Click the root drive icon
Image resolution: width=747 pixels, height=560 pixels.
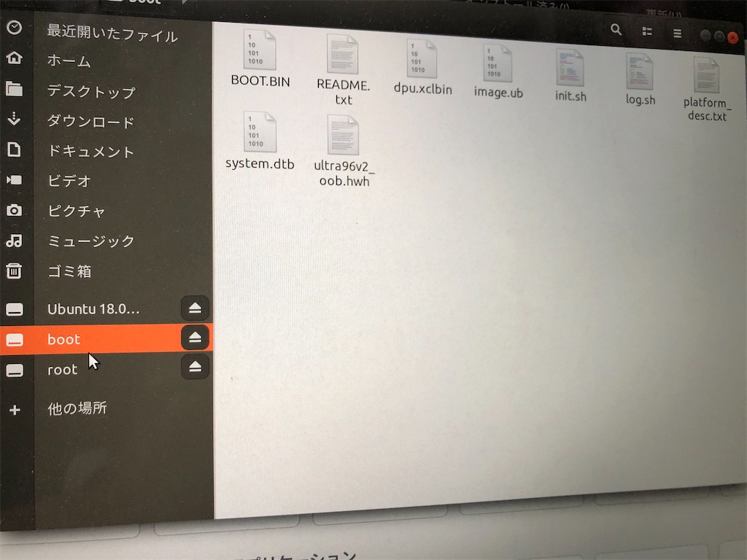tap(15, 370)
